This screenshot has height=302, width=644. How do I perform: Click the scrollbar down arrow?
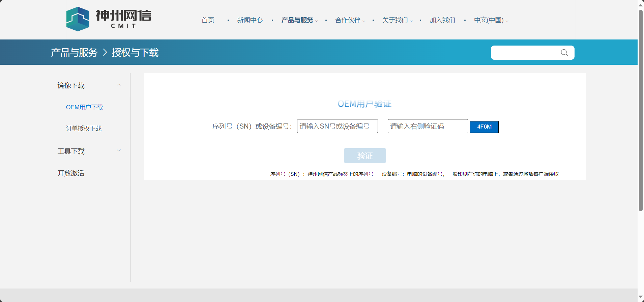pos(641,297)
